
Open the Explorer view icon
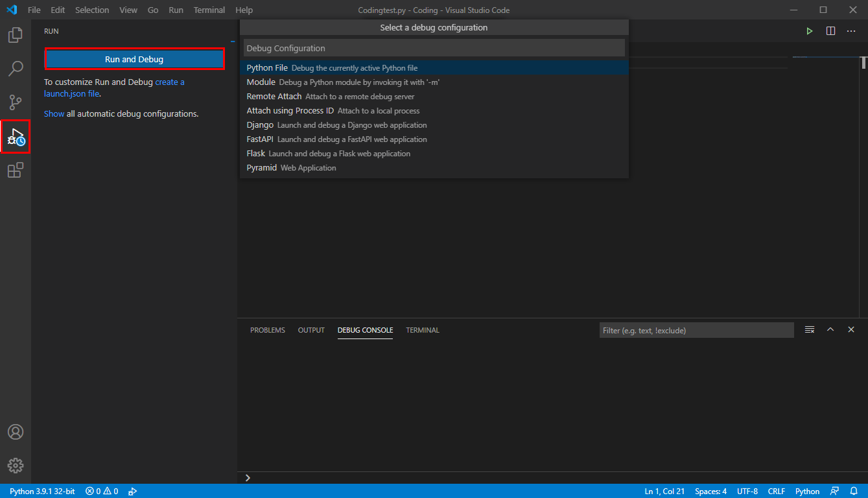(16, 35)
